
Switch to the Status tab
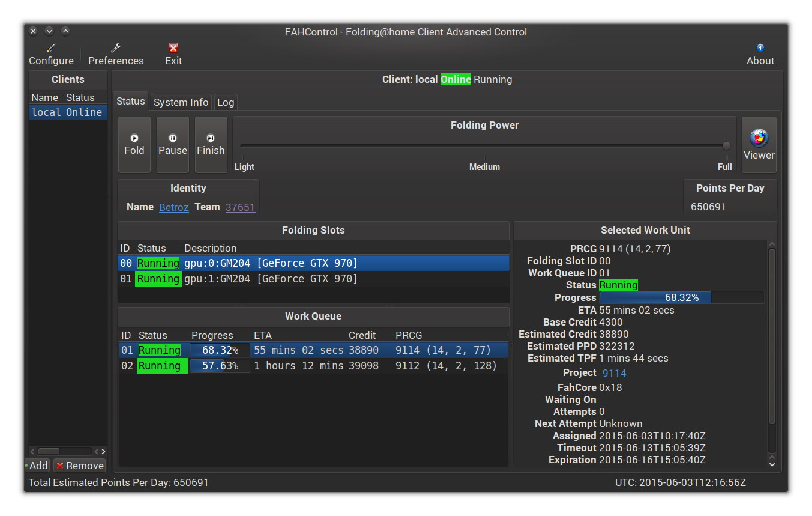131,102
